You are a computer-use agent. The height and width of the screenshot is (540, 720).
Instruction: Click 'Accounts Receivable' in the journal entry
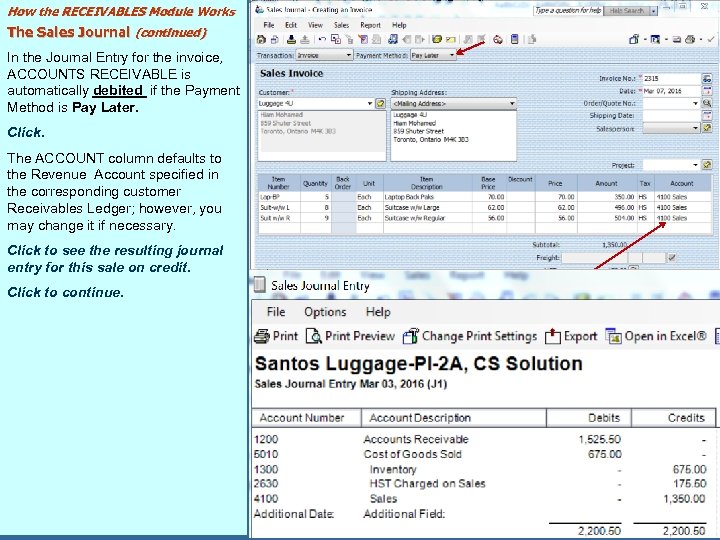coord(416,439)
